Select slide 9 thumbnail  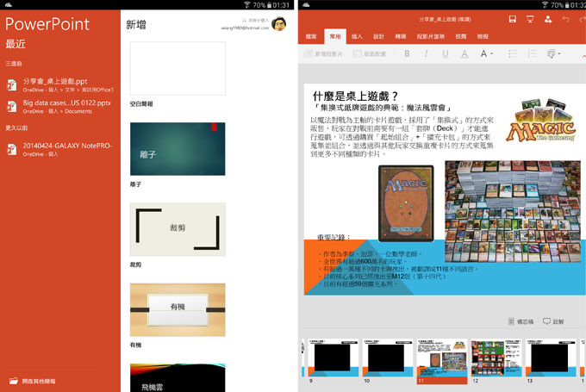[333, 358]
